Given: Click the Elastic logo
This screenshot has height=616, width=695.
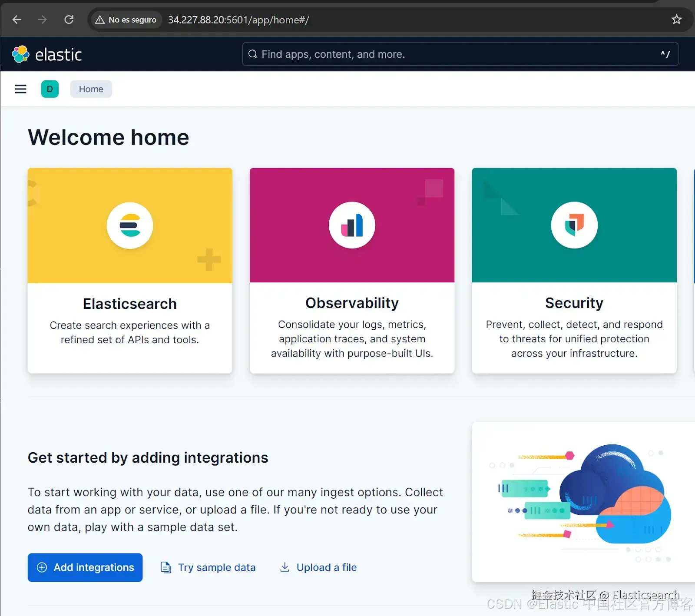Looking at the screenshot, I should 47,54.
